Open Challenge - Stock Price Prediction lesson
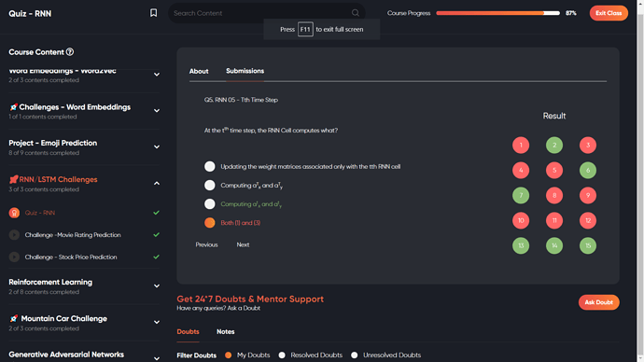Viewport: 644px width, 362px height. (x=71, y=257)
